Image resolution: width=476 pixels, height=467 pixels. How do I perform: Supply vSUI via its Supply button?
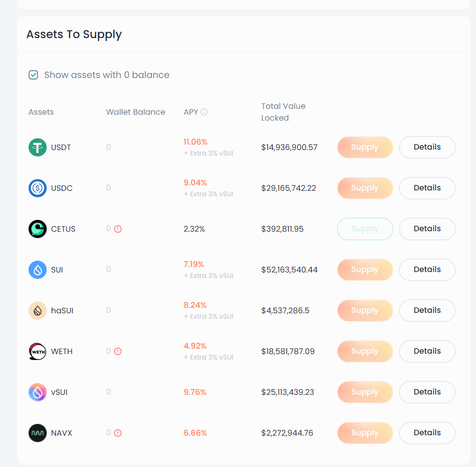point(365,392)
